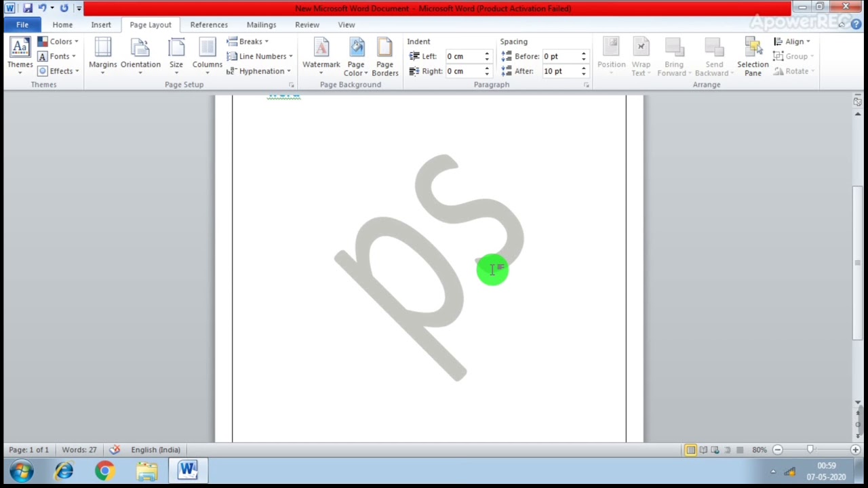Switch to the Home tab
The width and height of the screenshot is (868, 488).
pos(62,24)
